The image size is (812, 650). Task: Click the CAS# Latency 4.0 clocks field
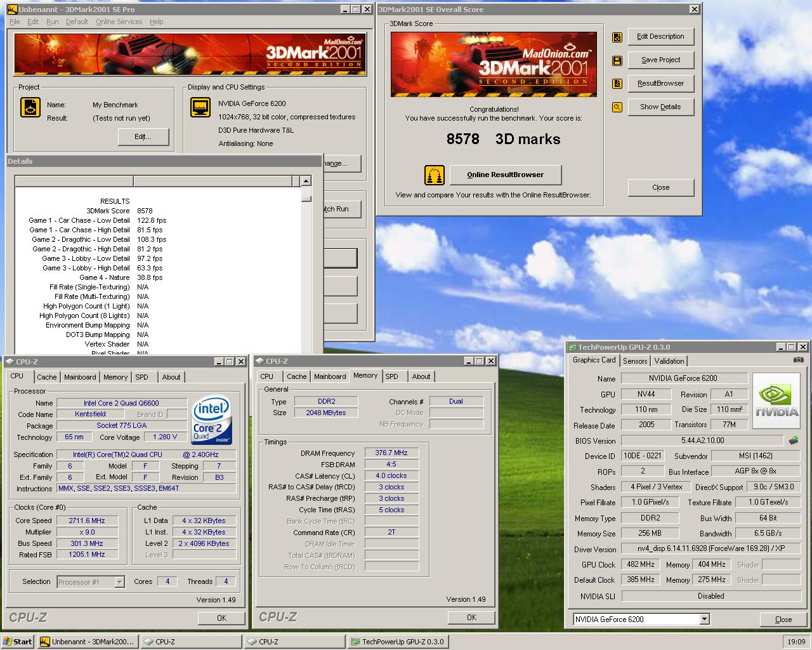click(x=391, y=476)
